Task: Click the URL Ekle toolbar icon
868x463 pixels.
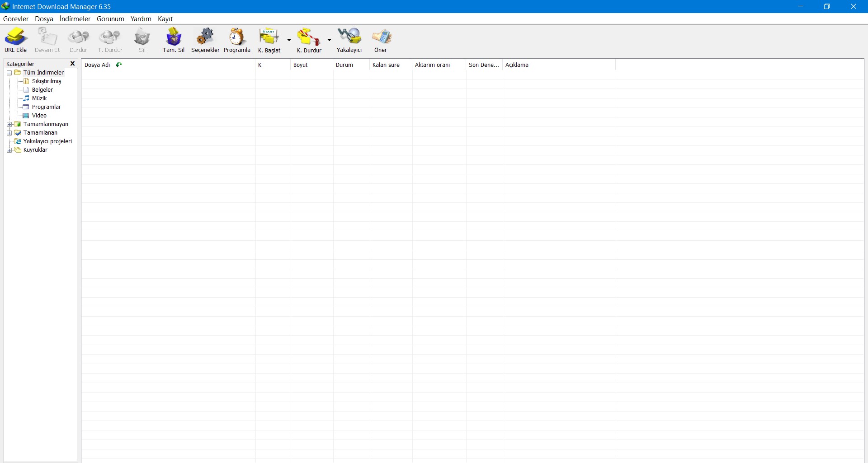Action: coord(16,40)
